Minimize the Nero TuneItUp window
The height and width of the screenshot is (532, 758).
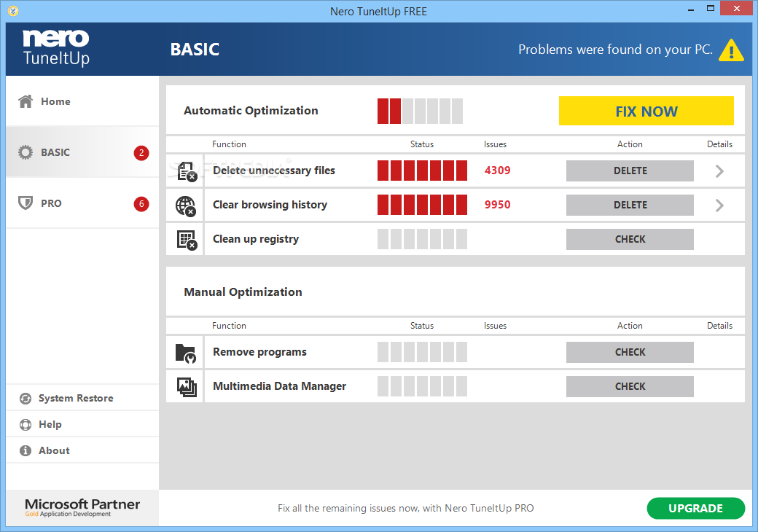[x=691, y=9]
